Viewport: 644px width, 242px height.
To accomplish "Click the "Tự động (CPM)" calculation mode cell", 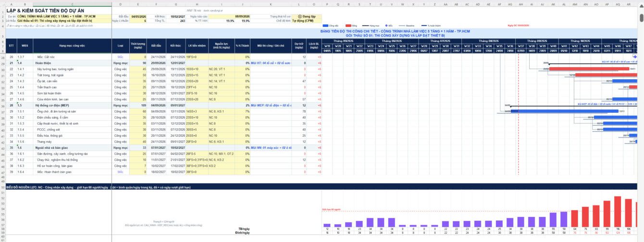I will tap(307, 21).
